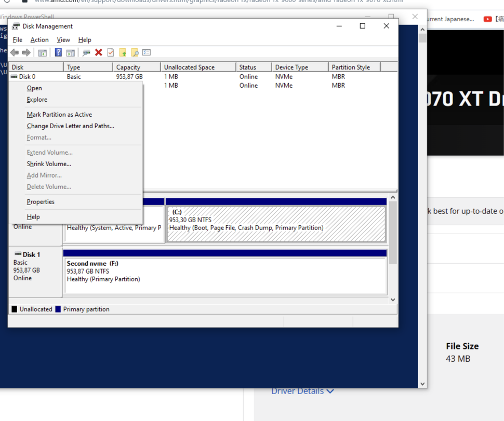The width and height of the screenshot is (504, 421).
Task: Select the Second nvme (F:) partition
Action: tap(226, 276)
